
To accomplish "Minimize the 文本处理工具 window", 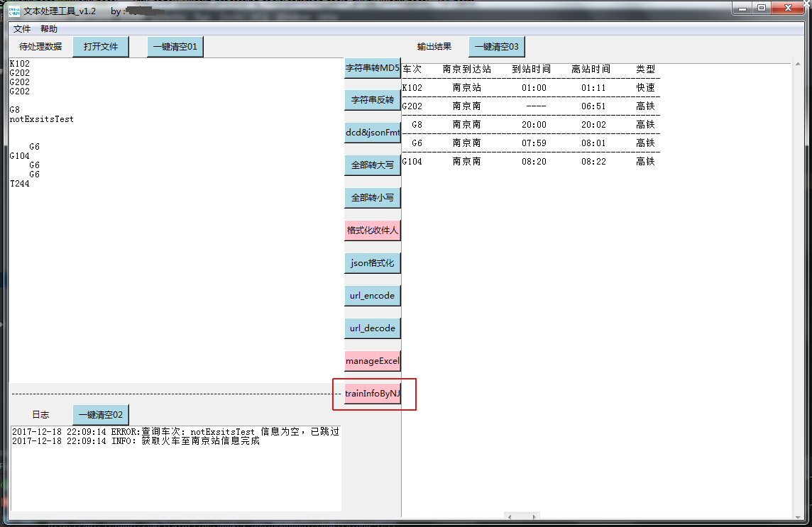I will click(x=742, y=9).
